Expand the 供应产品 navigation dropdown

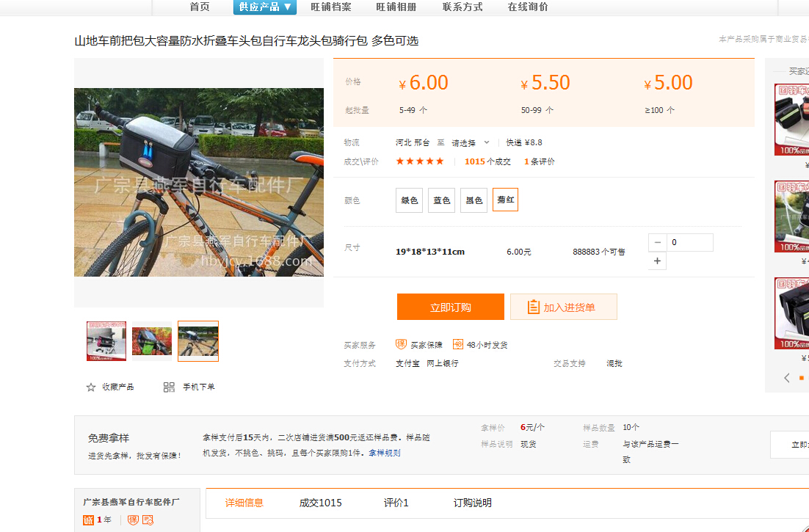[x=264, y=7]
